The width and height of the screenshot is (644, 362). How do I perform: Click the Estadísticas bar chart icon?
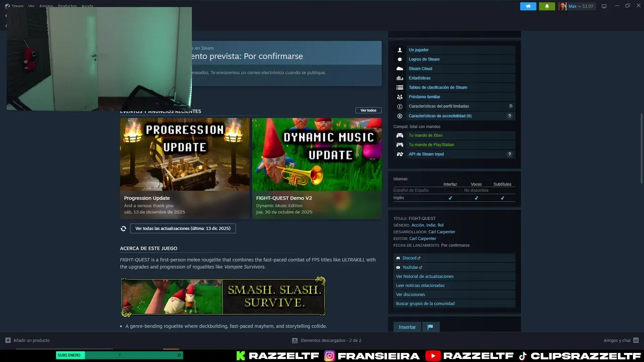[399, 78]
